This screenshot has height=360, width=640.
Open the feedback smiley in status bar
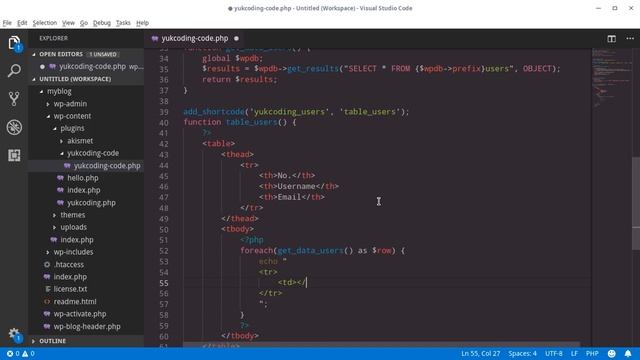click(611, 353)
